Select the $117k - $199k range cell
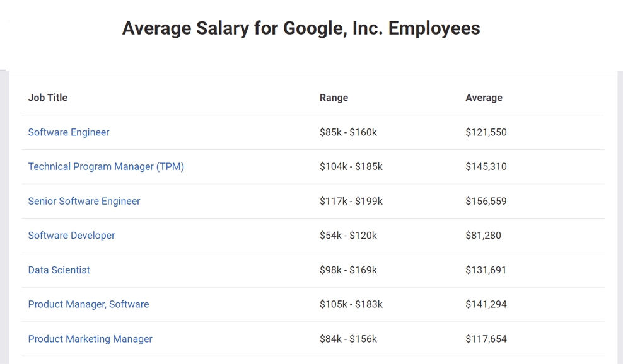The width and height of the screenshot is (623, 364). (x=349, y=201)
